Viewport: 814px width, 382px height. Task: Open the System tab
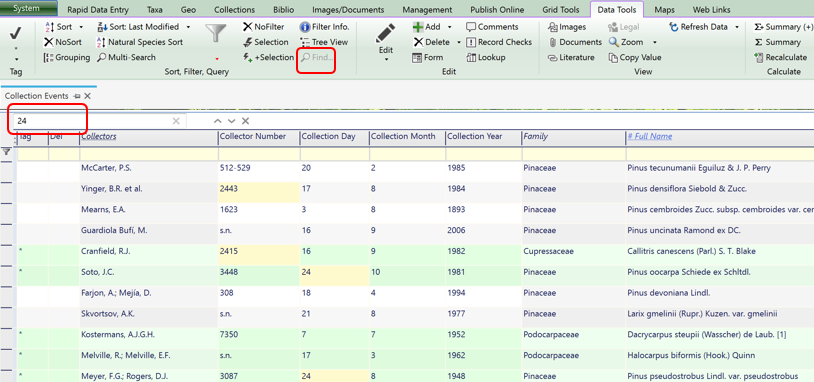point(29,8)
